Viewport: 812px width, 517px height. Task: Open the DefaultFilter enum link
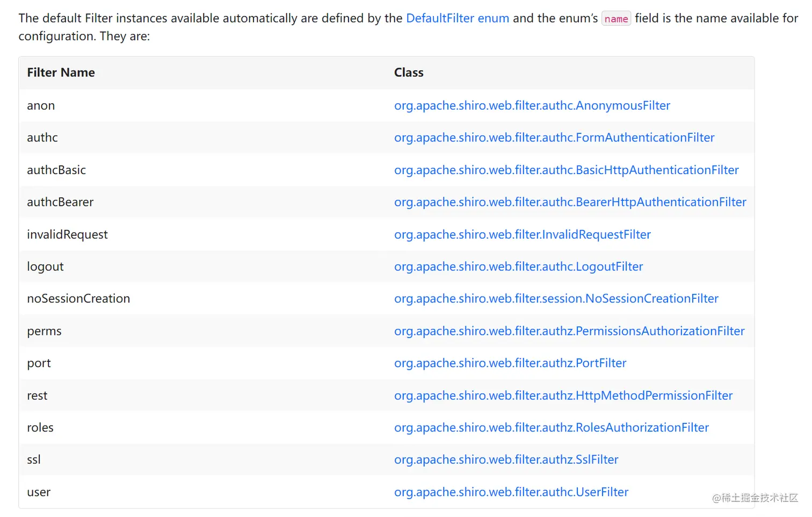[458, 18]
